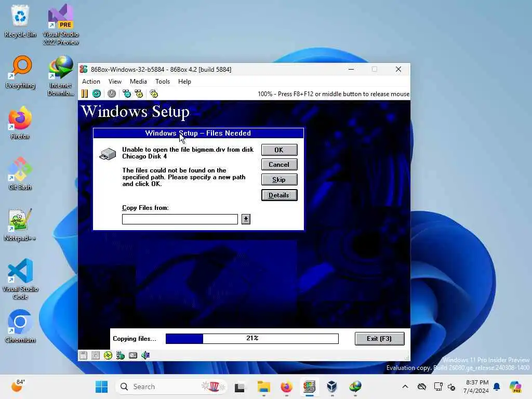Send Ctrl+Alt+Esc via toolbar icon
532x399 pixels.
pyautogui.click(x=139, y=94)
